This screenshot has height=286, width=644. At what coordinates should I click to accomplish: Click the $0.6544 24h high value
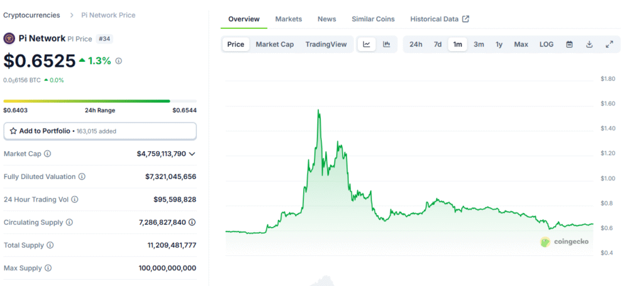(x=184, y=110)
